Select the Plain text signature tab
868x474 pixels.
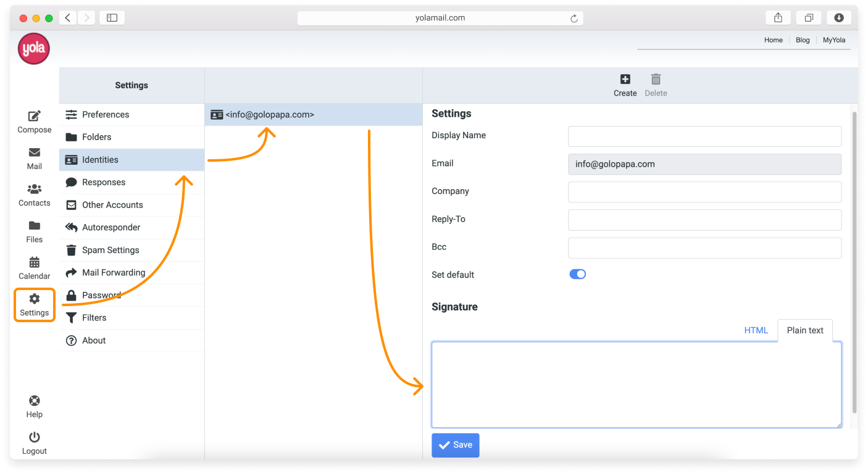[804, 330]
